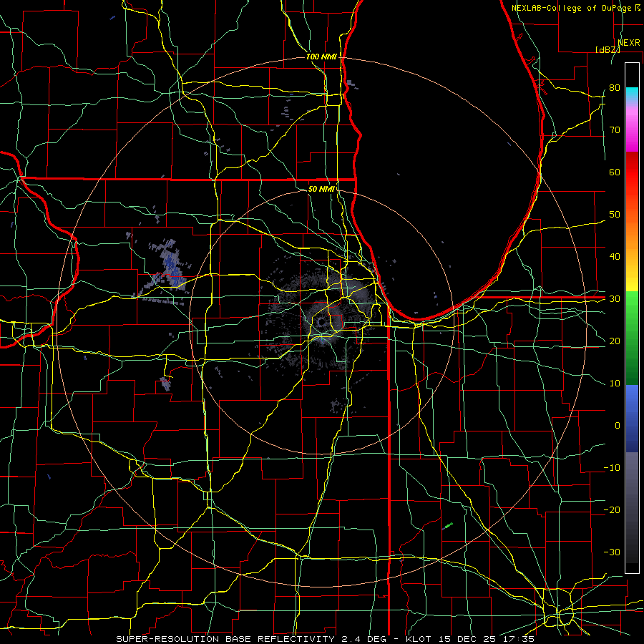Image resolution: width=644 pixels, height=644 pixels.
Task: Click the green segment of the color bar
Action: [x=632, y=338]
